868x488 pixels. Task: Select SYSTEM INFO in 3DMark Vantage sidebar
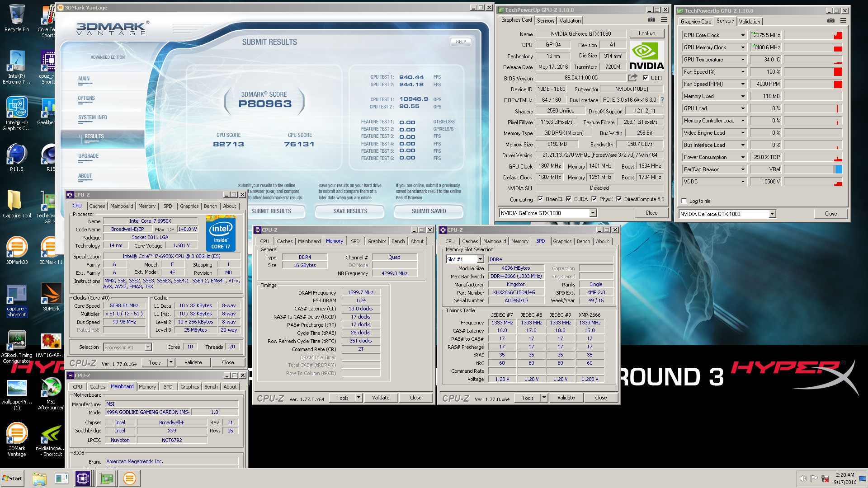point(93,117)
